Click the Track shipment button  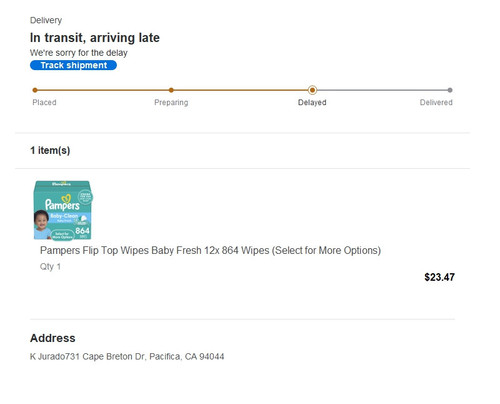pyautogui.click(x=73, y=65)
